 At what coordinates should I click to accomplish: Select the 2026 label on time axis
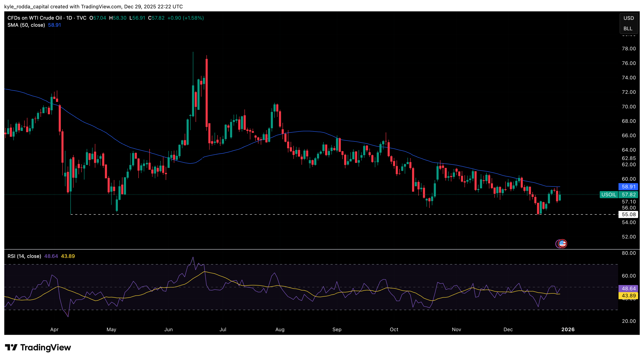tap(568, 330)
